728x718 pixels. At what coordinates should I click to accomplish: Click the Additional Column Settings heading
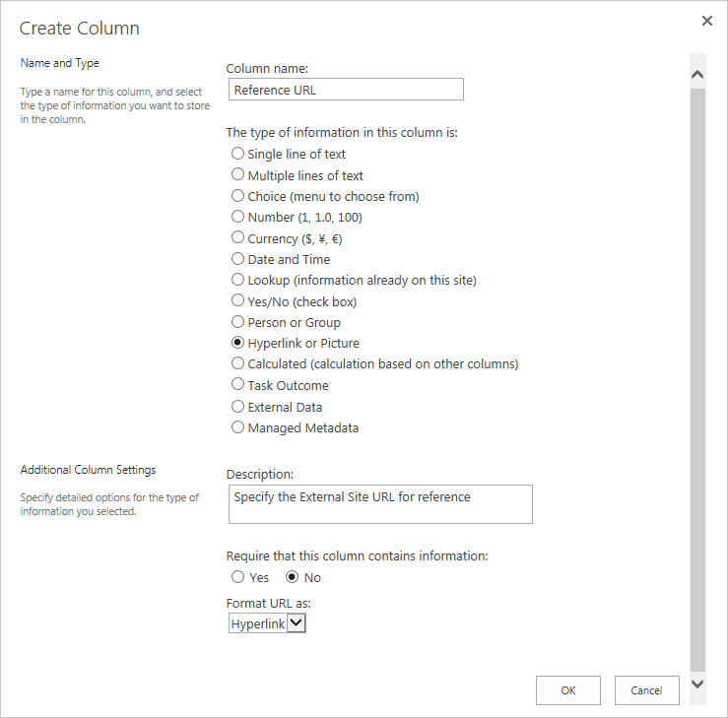[88, 470]
